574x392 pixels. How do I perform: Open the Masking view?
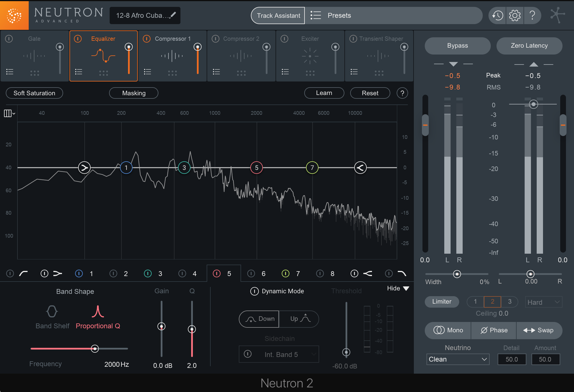134,93
